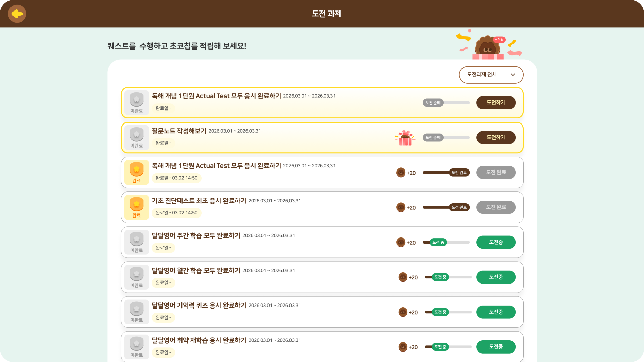Viewport: 644px width, 362px height.
Task: Click the gray 도전 완료 button for 기초 진단테스트
Action: (x=496, y=207)
